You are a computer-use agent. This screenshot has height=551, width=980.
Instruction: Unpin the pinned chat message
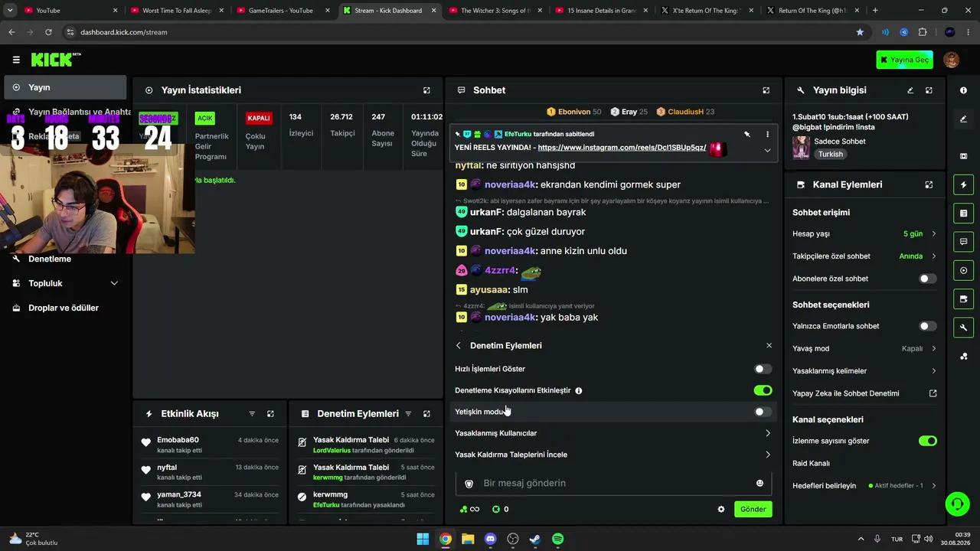pyautogui.click(x=746, y=135)
